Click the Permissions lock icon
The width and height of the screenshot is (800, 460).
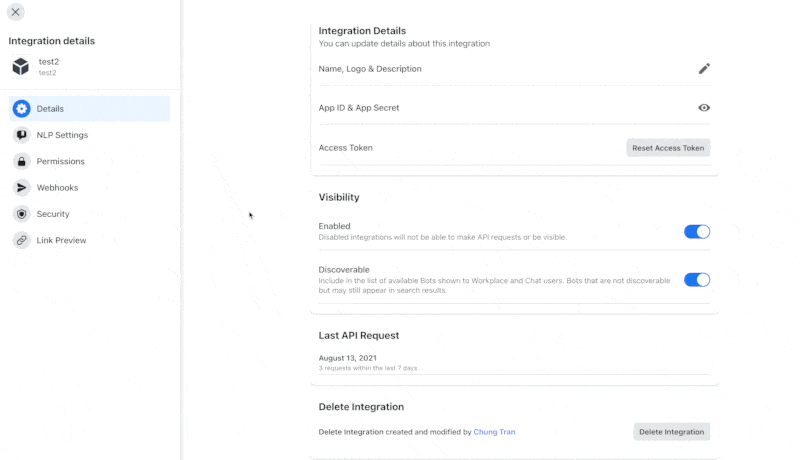pos(21,161)
